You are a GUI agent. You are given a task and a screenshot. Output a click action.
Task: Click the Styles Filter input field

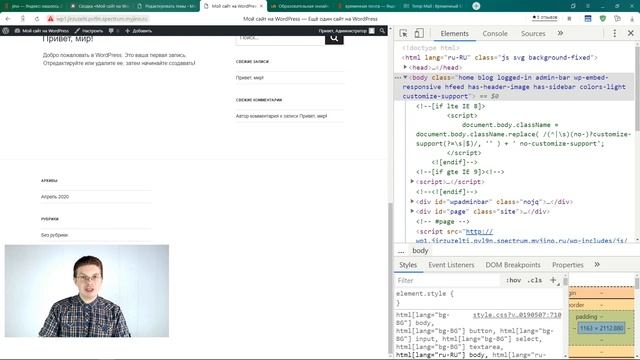[x=447, y=280]
